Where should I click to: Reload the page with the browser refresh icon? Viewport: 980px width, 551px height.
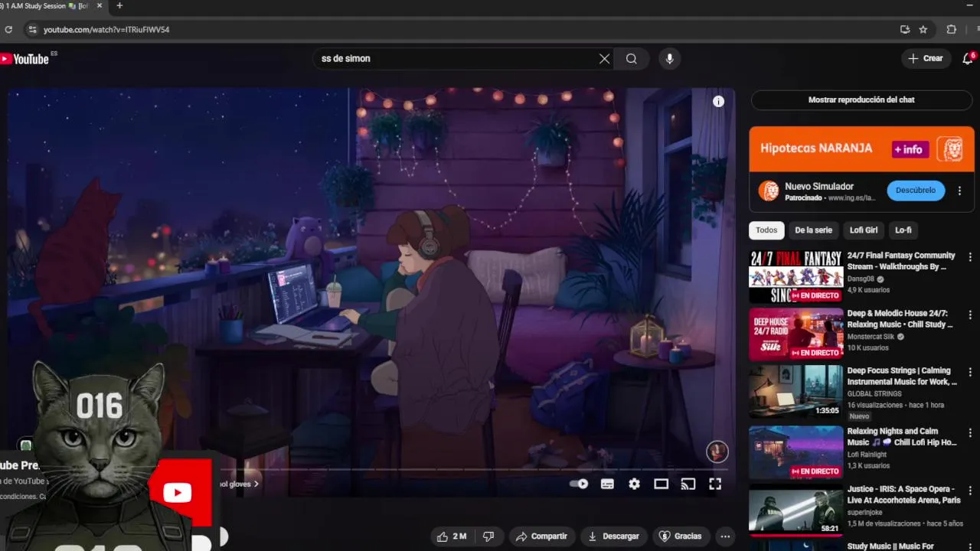tap(8, 30)
